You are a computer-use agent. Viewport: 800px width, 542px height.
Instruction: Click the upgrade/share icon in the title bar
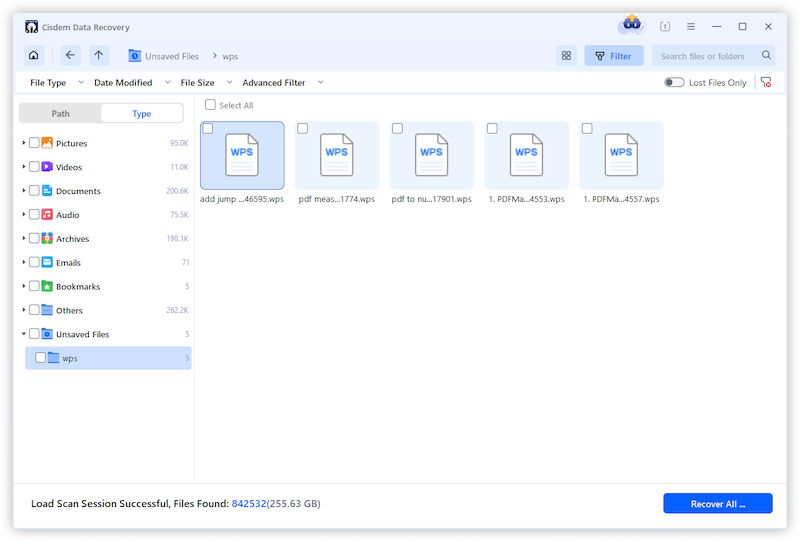pos(665,27)
